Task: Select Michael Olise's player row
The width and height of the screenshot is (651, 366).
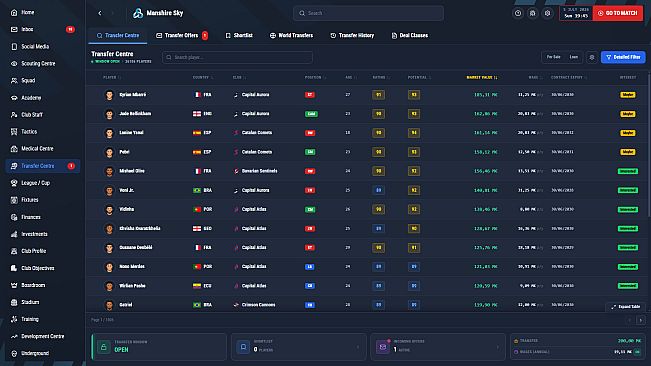Action: coord(367,171)
